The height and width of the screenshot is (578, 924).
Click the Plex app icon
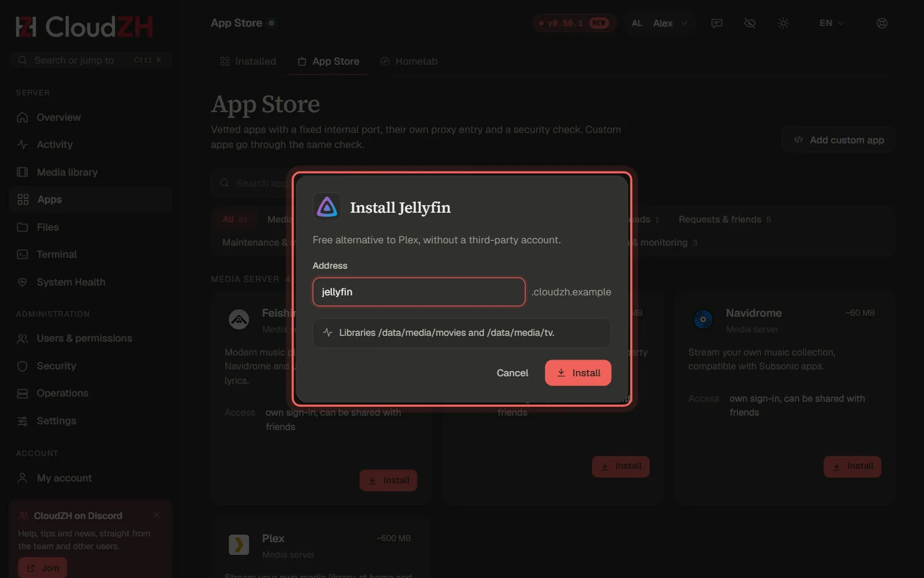point(239,544)
